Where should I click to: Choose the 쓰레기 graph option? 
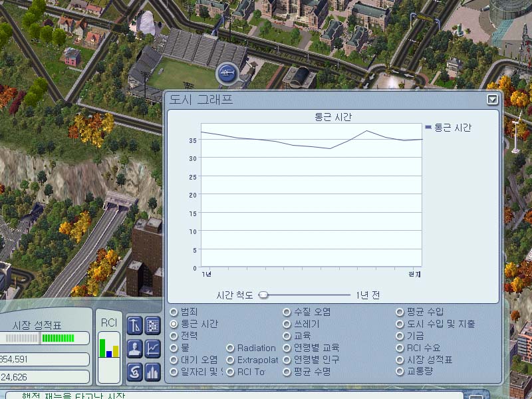pyautogui.click(x=287, y=324)
